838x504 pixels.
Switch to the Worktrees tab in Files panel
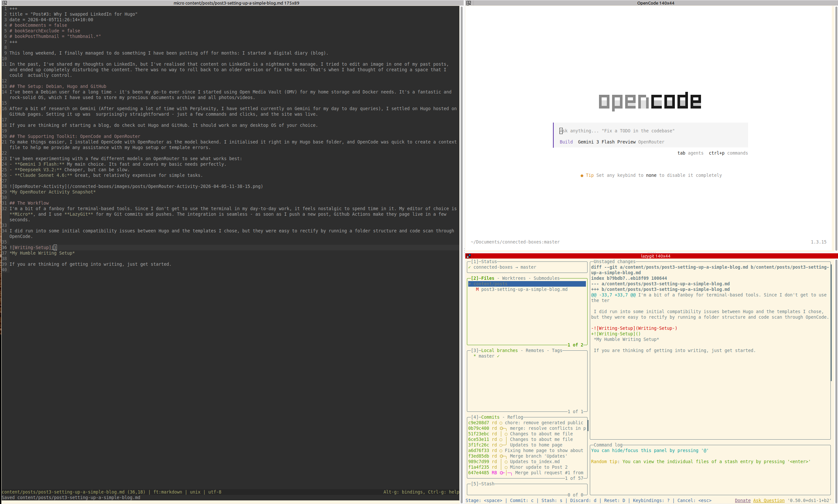click(514, 278)
